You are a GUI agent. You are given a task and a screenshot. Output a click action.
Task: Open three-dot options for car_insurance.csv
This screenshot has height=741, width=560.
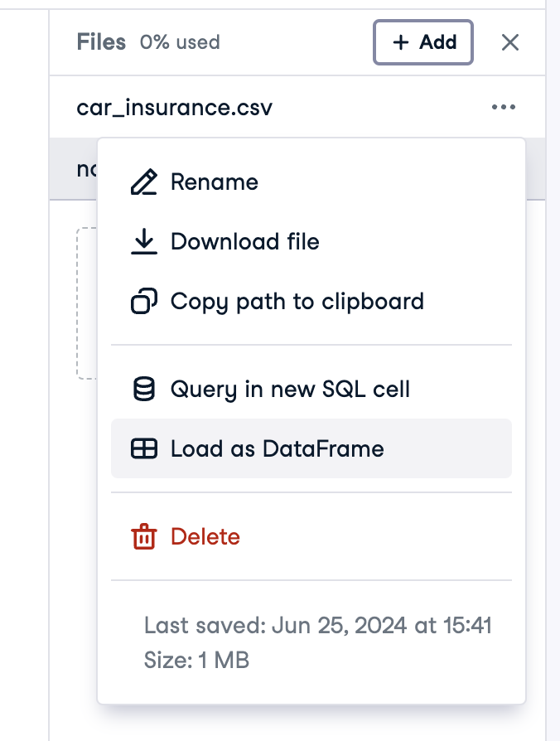503,108
